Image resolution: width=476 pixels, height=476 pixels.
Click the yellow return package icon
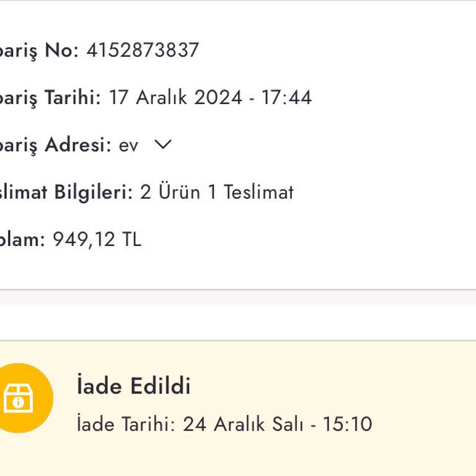pyautogui.click(x=19, y=397)
